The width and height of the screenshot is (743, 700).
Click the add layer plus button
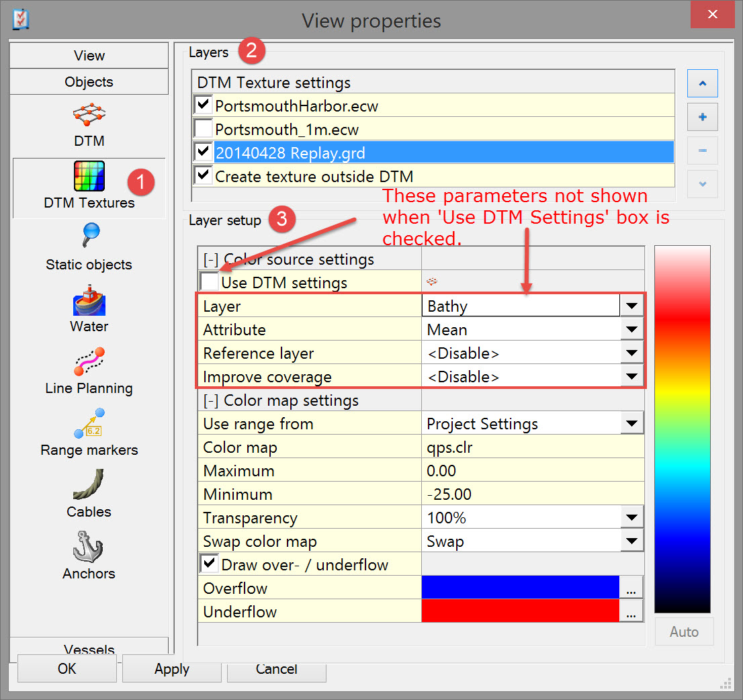point(702,117)
